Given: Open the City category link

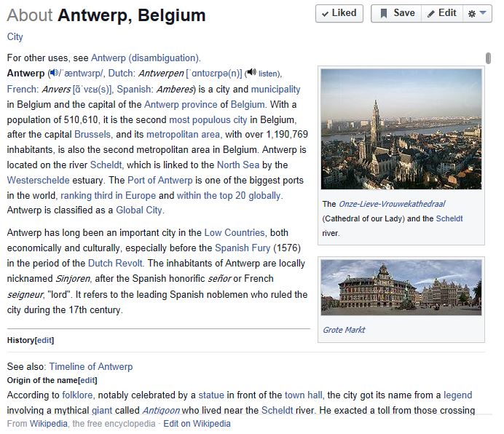Looking at the screenshot, I should pos(15,38).
